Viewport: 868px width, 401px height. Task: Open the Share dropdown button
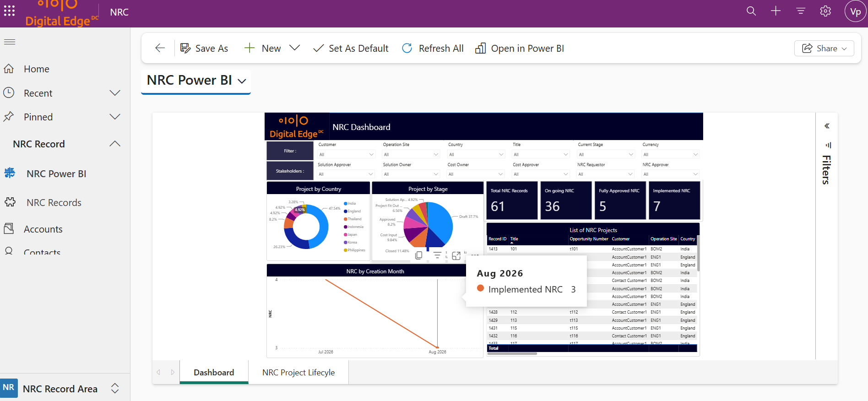tap(824, 48)
